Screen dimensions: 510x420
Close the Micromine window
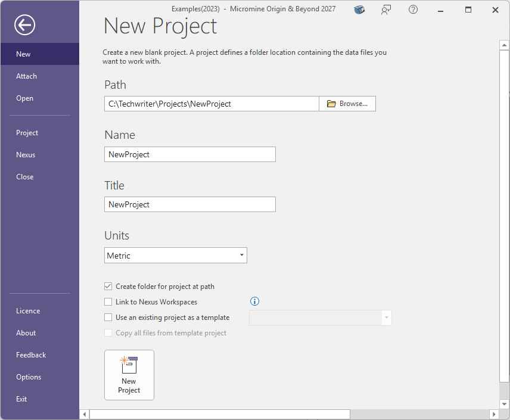tap(495, 10)
